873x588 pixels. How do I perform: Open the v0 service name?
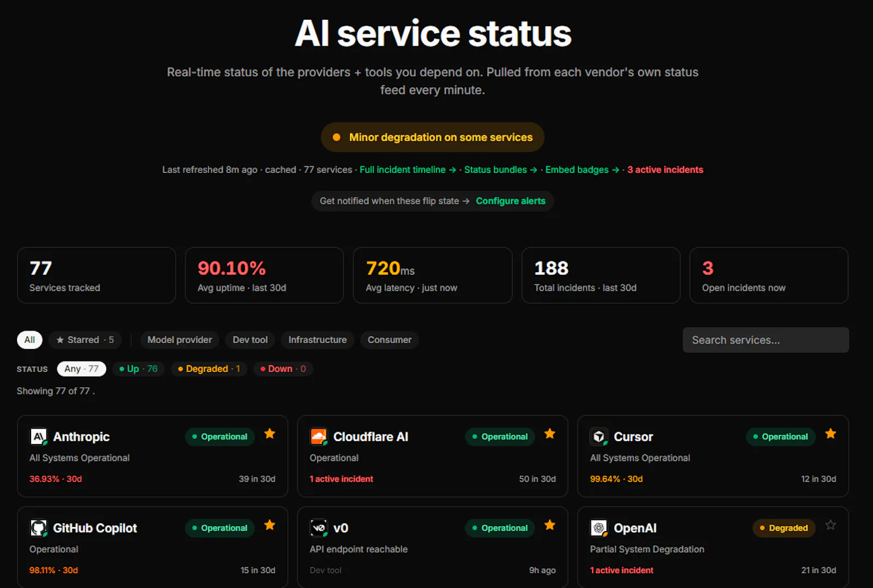340,529
